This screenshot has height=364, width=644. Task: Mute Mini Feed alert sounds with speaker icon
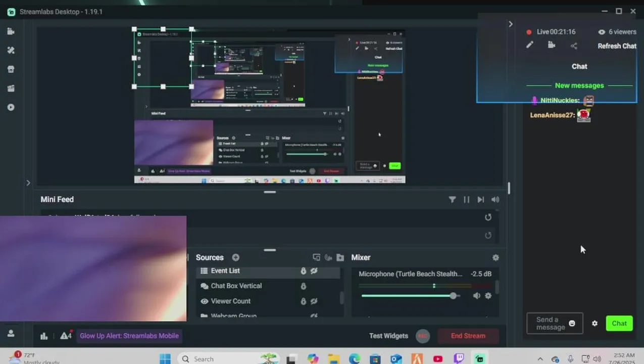pyautogui.click(x=496, y=200)
